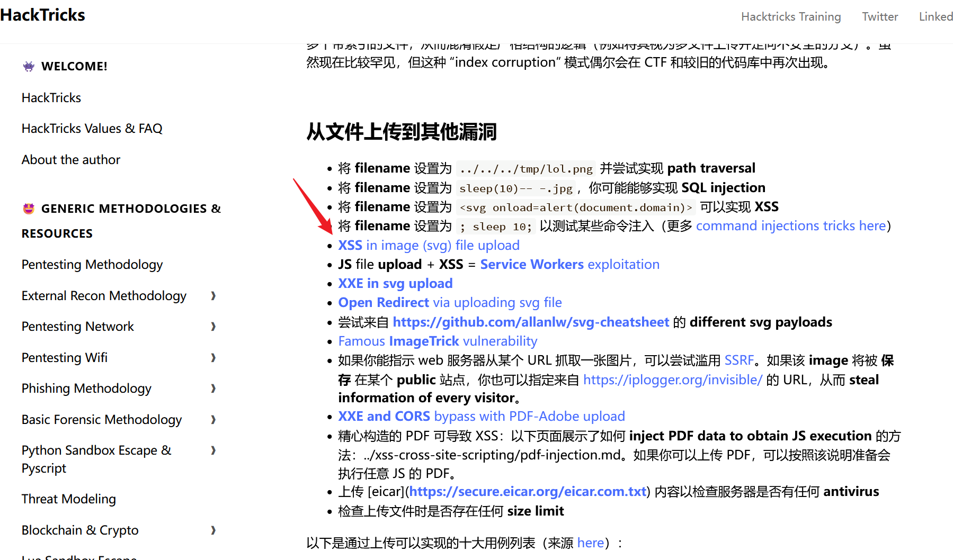Open HackTricks Values & FAQ page
This screenshot has height=560, width=953.
pyautogui.click(x=92, y=129)
